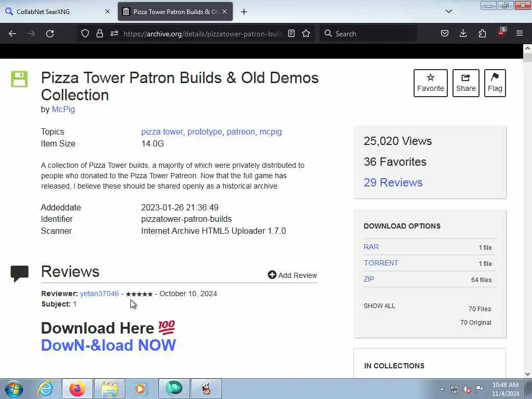The image size is (532, 399).
Task: Open Firefox downloads panel
Action: (463, 33)
